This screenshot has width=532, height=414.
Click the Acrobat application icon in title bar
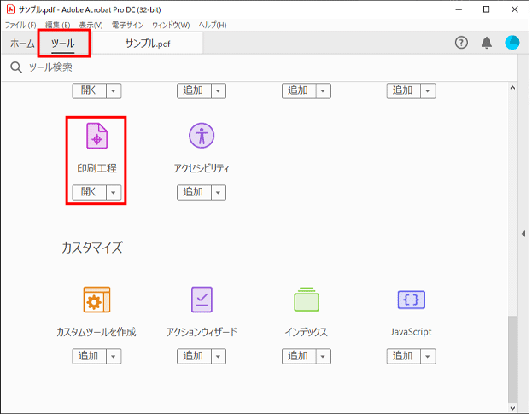[10, 9]
